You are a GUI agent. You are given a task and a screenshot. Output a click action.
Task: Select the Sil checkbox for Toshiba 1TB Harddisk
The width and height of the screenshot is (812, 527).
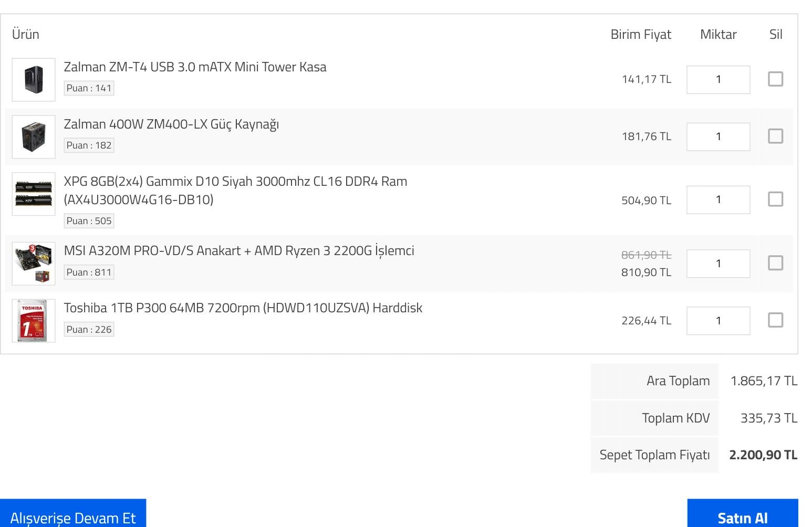(775, 320)
